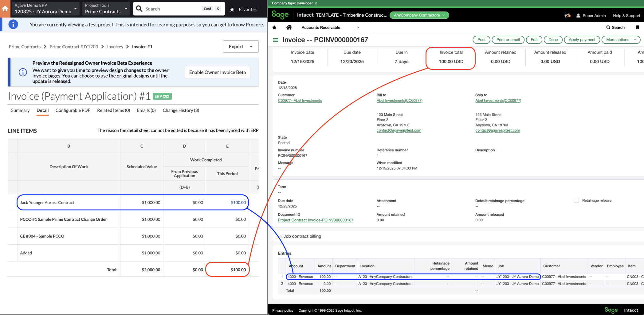Click the list icon beside the invoice title

pos(276,40)
